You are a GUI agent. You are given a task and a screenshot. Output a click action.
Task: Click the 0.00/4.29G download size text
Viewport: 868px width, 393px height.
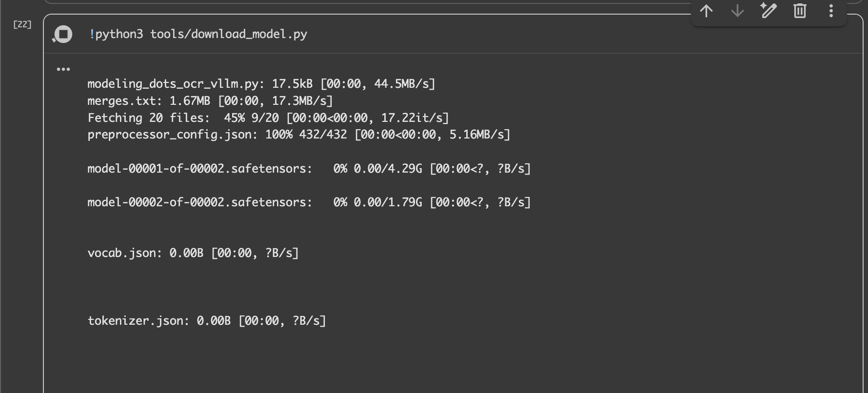pos(388,169)
